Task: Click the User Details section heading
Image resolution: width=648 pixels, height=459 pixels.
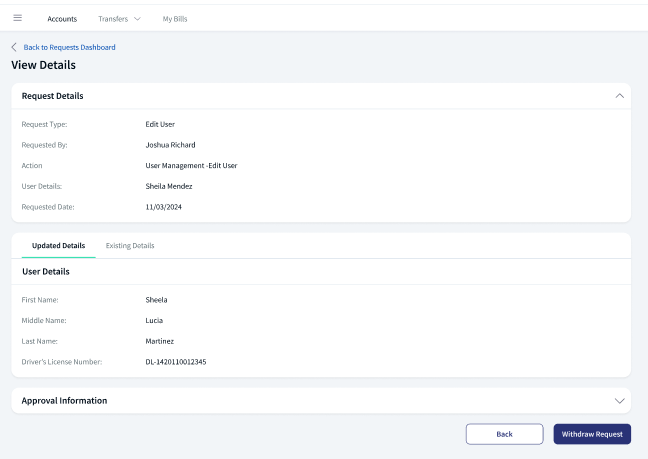Action: 45,271
